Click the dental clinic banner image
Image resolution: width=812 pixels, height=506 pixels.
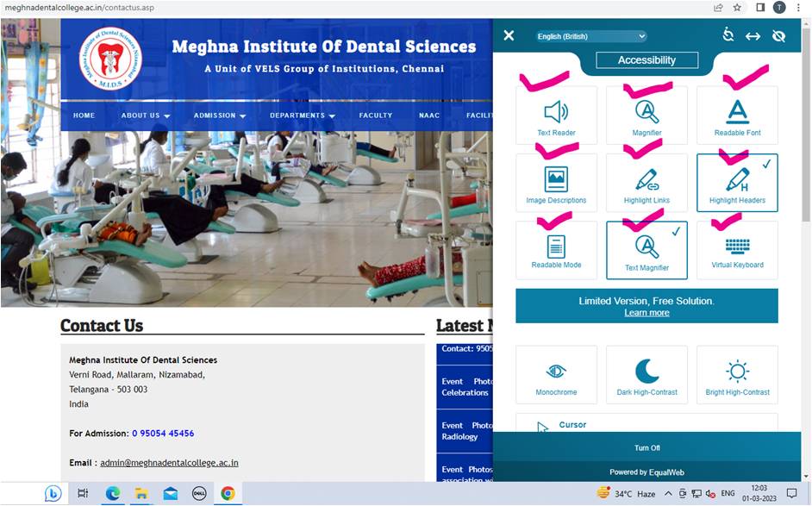point(247,219)
